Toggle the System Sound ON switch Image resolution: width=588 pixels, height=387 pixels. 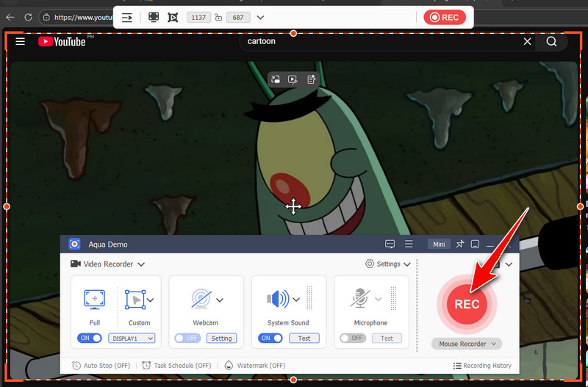click(x=270, y=338)
